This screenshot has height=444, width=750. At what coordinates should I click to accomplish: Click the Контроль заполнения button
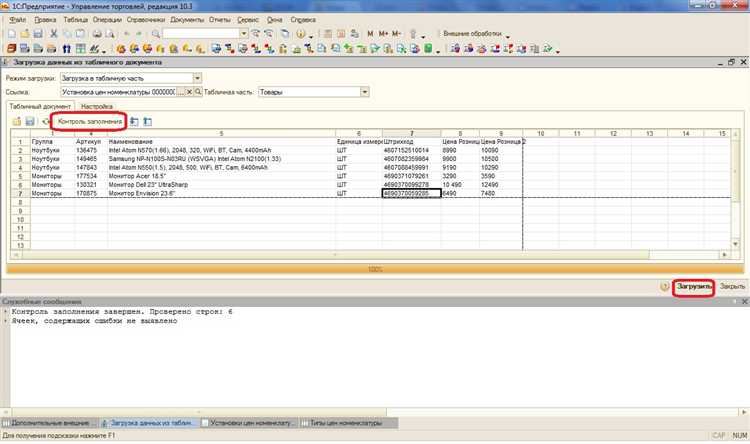coord(90,121)
